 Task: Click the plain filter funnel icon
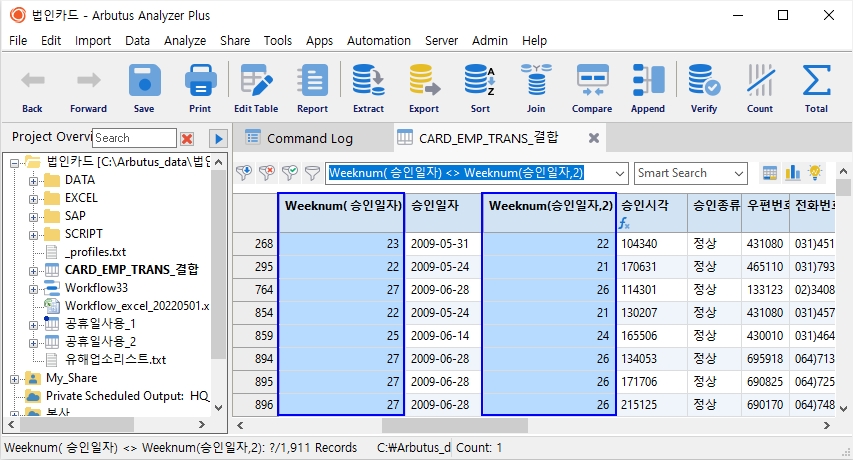pos(312,173)
